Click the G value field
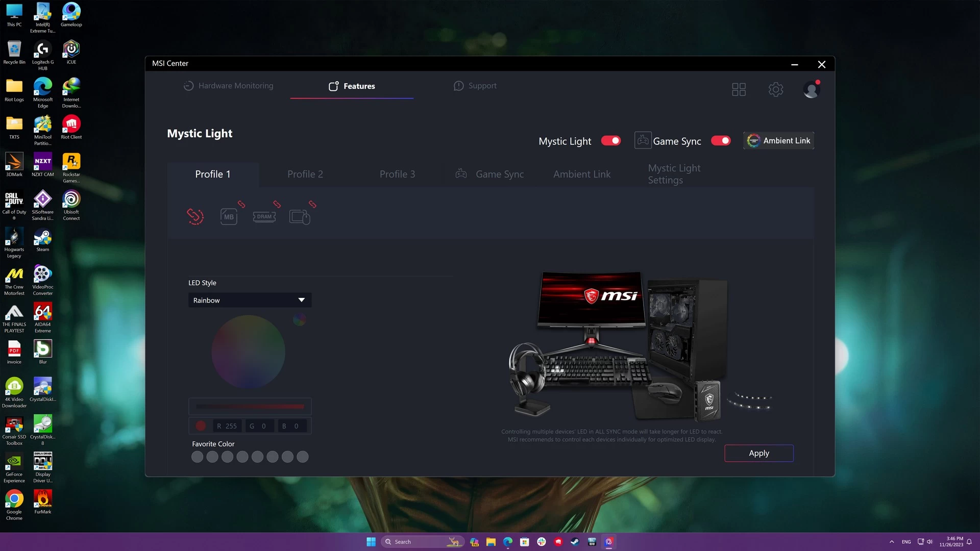 pyautogui.click(x=259, y=426)
